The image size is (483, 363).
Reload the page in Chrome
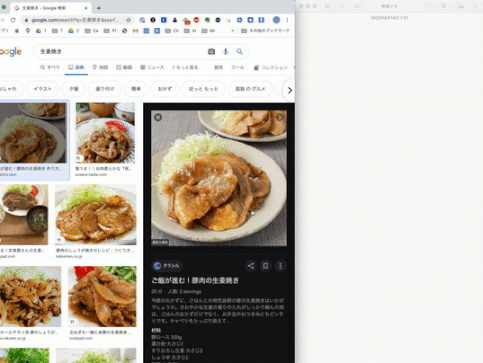13,20
